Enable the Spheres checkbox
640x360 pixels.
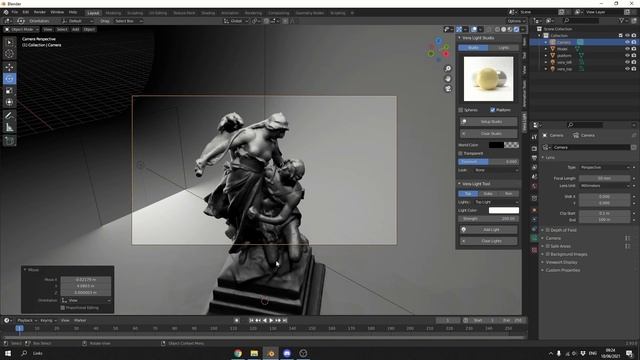pyautogui.click(x=461, y=110)
